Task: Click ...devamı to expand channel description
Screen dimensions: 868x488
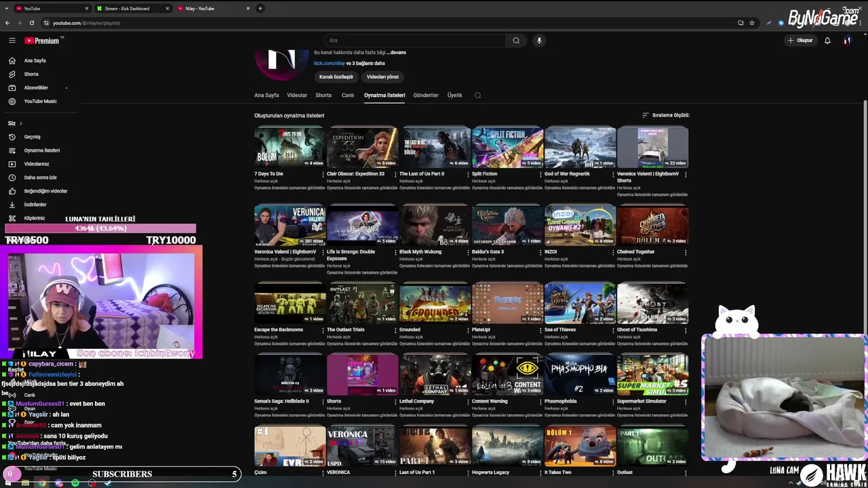Action: pyautogui.click(x=396, y=53)
